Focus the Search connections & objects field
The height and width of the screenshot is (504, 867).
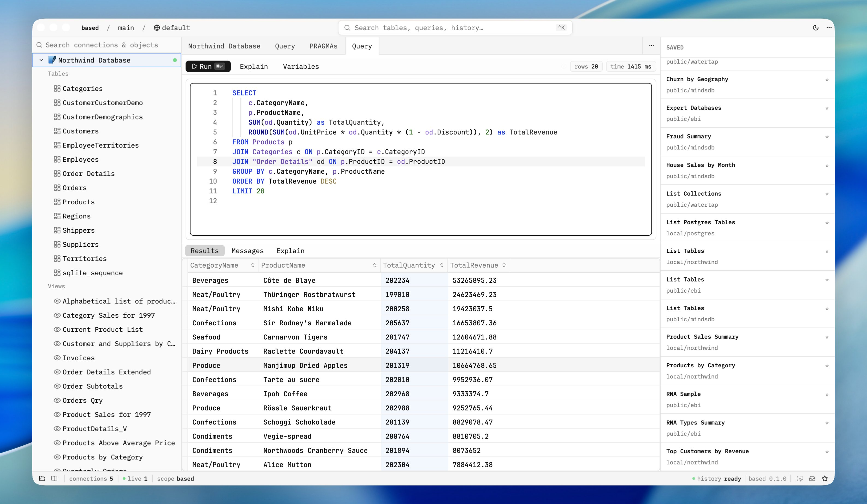coord(107,45)
